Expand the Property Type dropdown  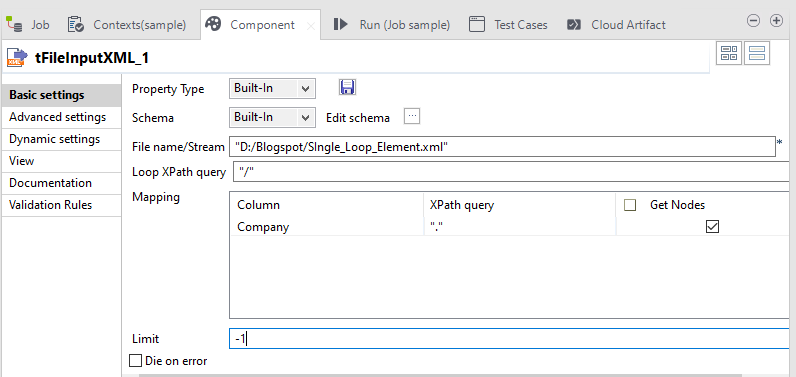tap(272, 88)
